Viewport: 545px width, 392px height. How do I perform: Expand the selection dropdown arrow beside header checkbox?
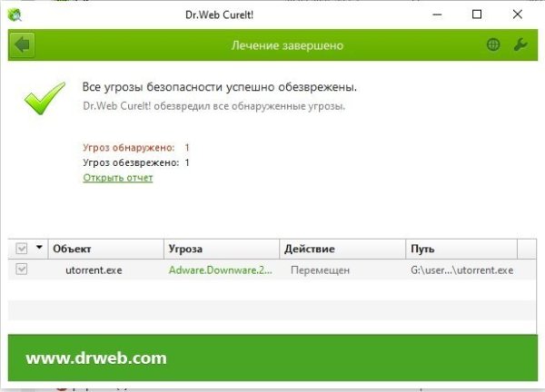tap(39, 247)
